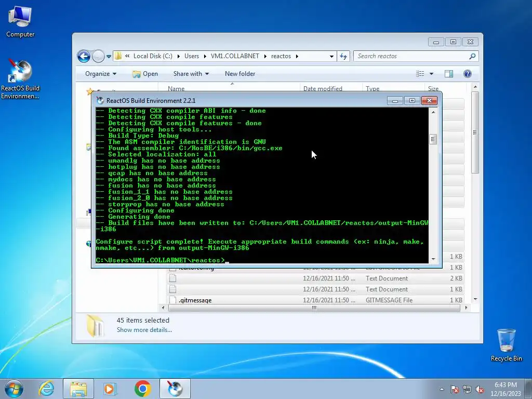Open the Windows Start menu
This screenshot has width=532, height=399.
(x=14, y=389)
